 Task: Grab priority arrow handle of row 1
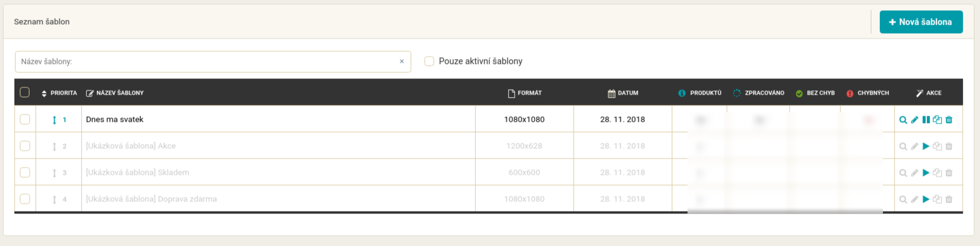coord(54,120)
